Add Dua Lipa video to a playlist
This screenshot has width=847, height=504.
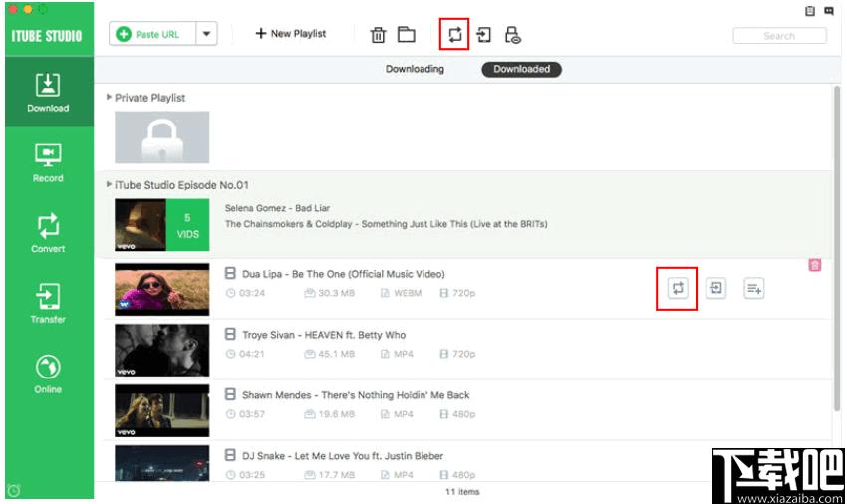pos(754,288)
